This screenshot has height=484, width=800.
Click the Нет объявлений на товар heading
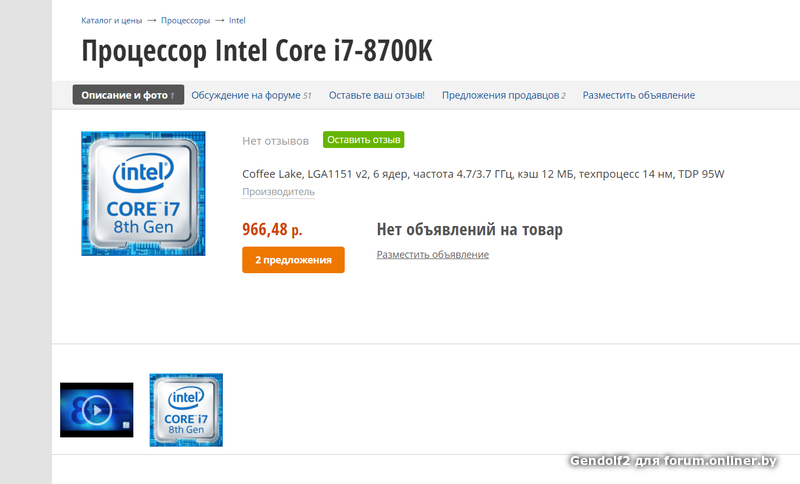coord(470,230)
